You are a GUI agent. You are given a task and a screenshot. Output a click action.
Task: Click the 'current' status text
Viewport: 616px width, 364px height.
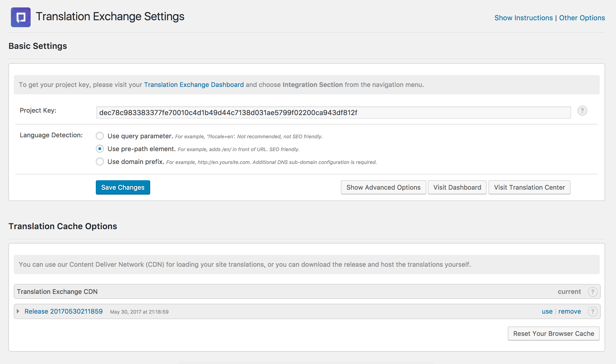click(569, 292)
